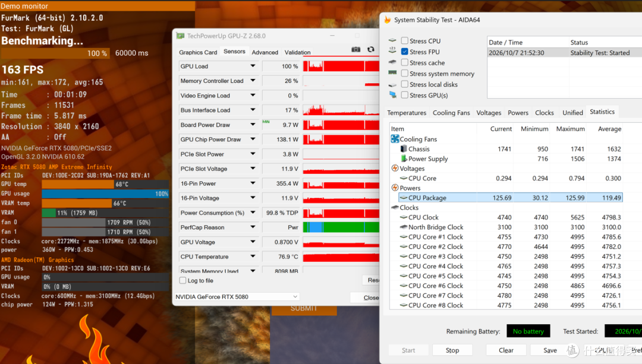642x364 pixels.
Task: Enable the Stress local disks checkbox
Action: [x=405, y=84]
